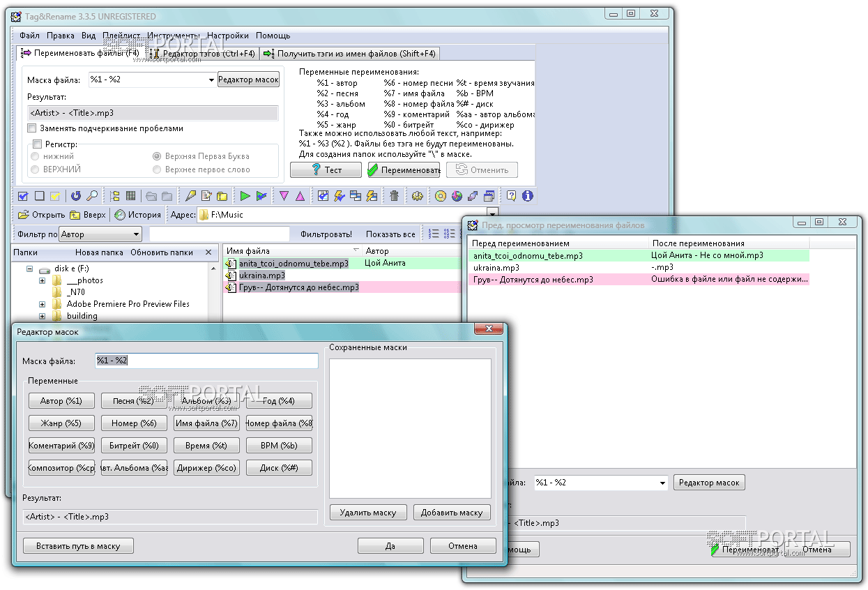Select ukraina.mp3 in the main file list
The image size is (868, 590).
(x=262, y=275)
